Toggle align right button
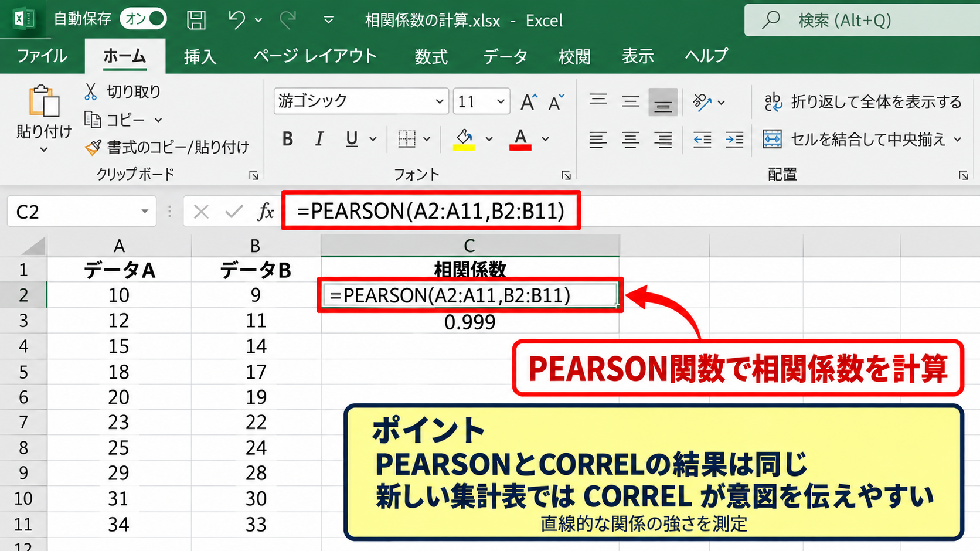The width and height of the screenshot is (980, 551). point(663,140)
